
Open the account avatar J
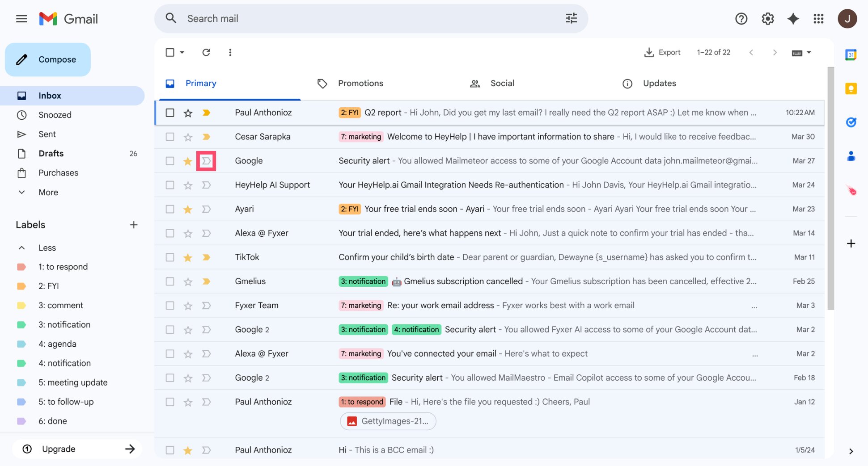point(847,19)
